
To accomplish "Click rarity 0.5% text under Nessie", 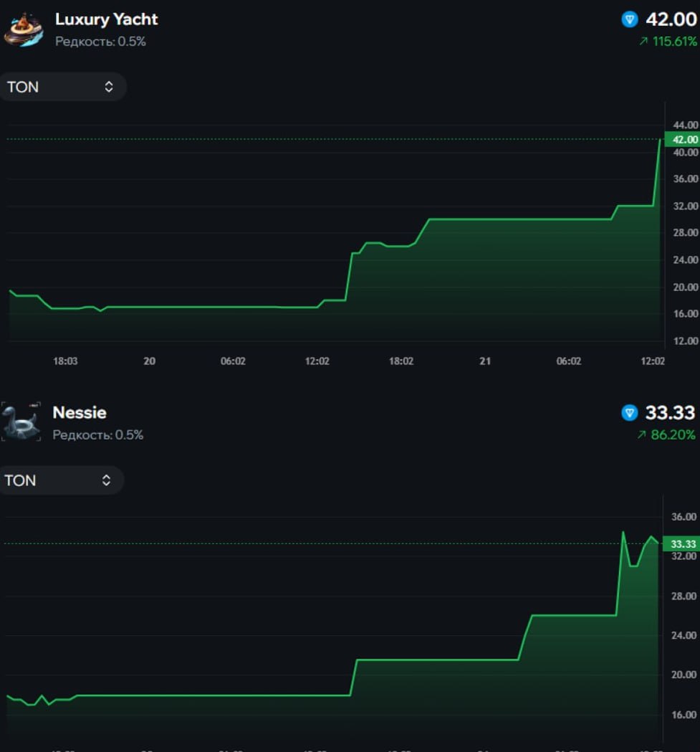I will point(98,434).
